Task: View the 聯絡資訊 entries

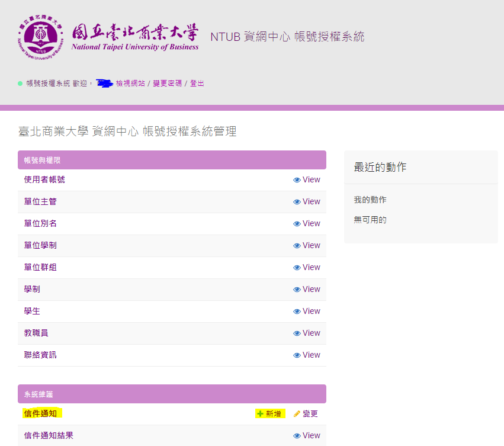Action: 306,355
